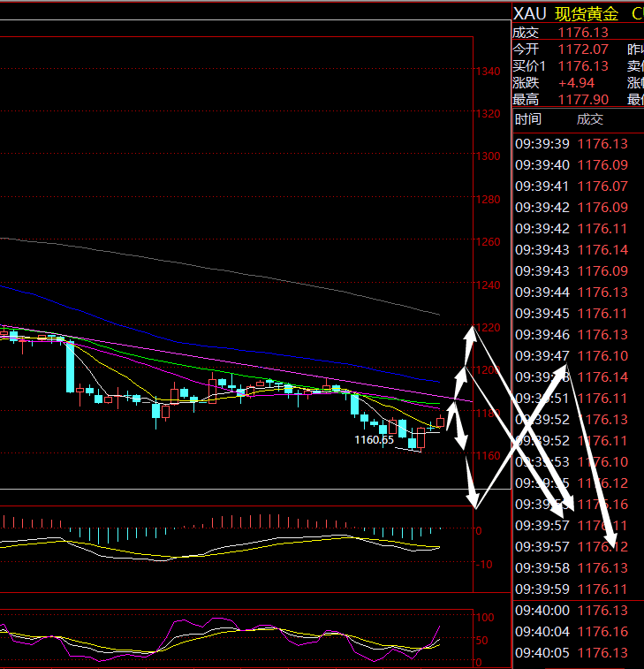
Task: Click the 成交 price value 1176.13 in quote panel
Action: [x=583, y=33]
